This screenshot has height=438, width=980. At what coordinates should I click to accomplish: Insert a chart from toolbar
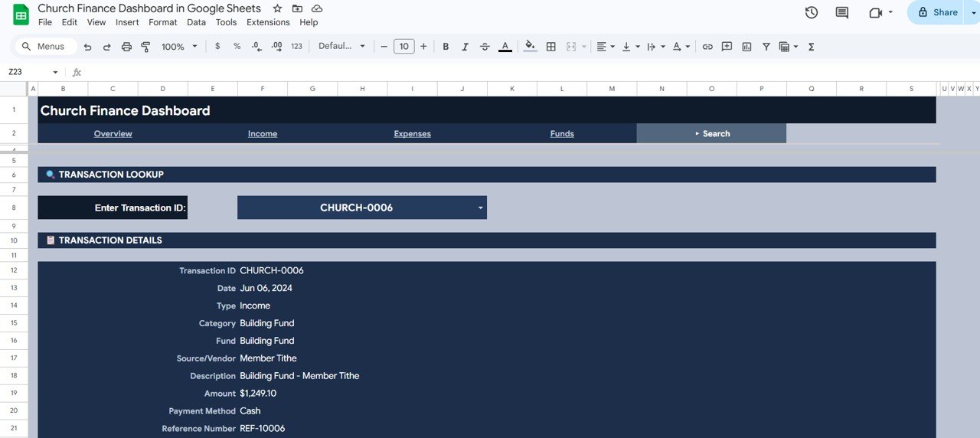pos(746,47)
